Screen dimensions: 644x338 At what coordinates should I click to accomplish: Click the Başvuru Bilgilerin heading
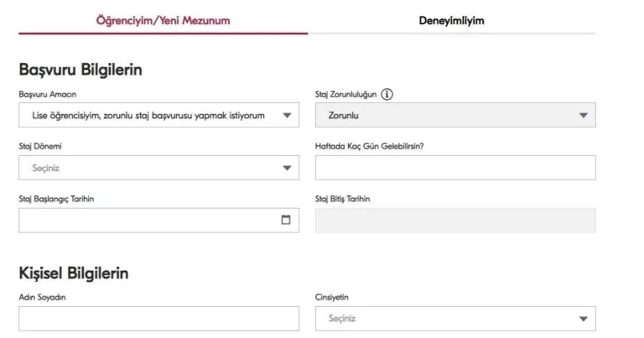tap(80, 70)
